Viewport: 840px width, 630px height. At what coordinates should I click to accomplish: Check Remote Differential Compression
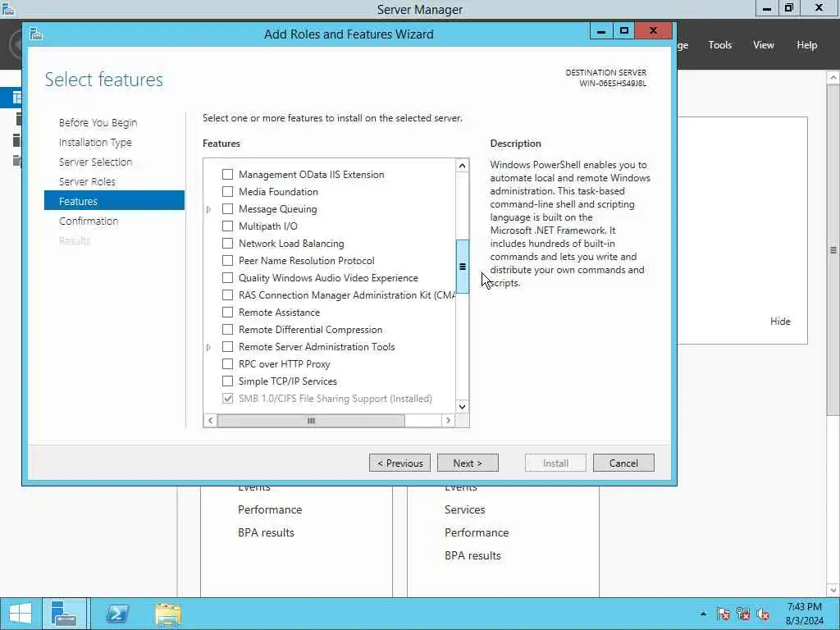click(228, 330)
